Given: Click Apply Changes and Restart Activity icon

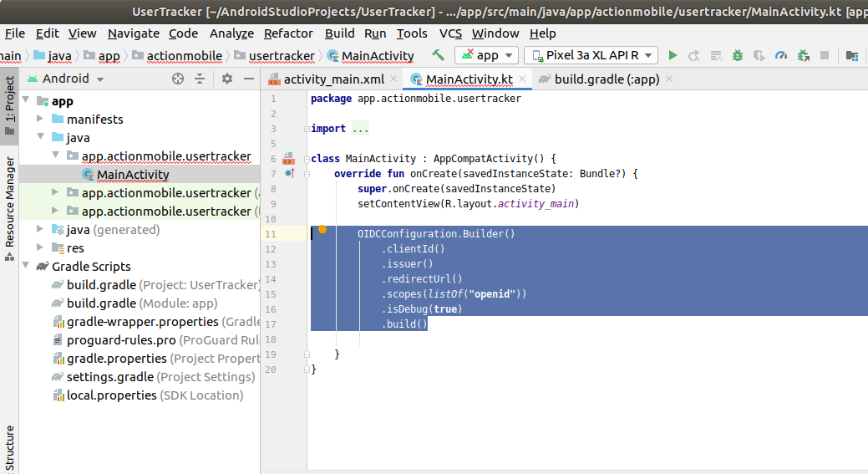Looking at the screenshot, I should 694,55.
